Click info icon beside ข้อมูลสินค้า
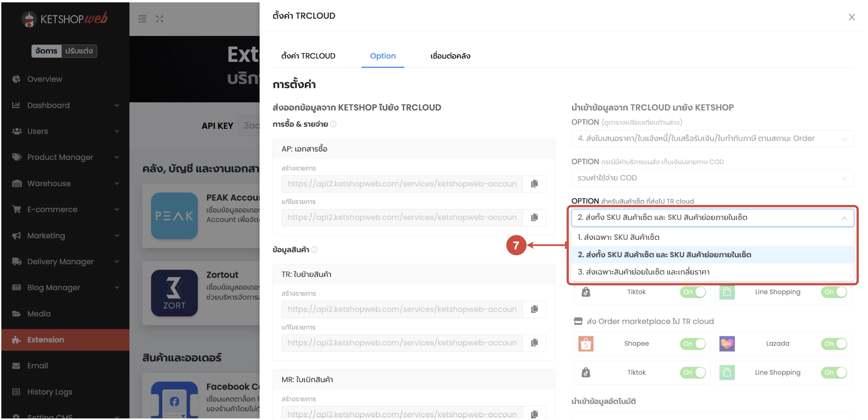868x420 pixels. point(314,250)
